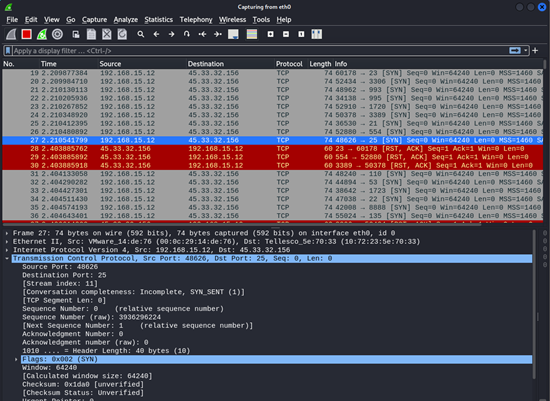This screenshot has height=401, width=550.
Task: Expand the Flags: 0x002 (SYN) node
Action: pyautogui.click(x=16, y=359)
